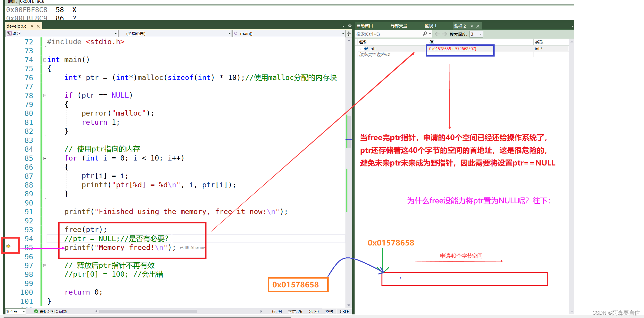Select the ptr watch row name

pos(373,49)
